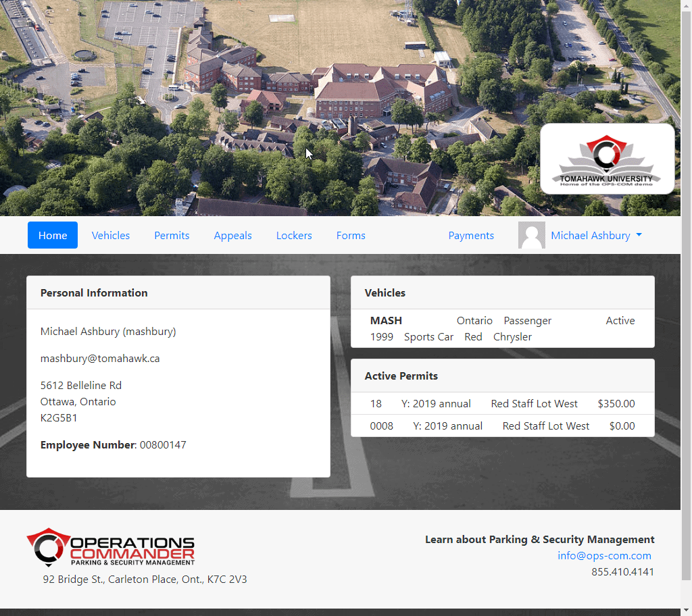Switch to the Vehicles tab
The height and width of the screenshot is (616, 692).
tap(111, 235)
